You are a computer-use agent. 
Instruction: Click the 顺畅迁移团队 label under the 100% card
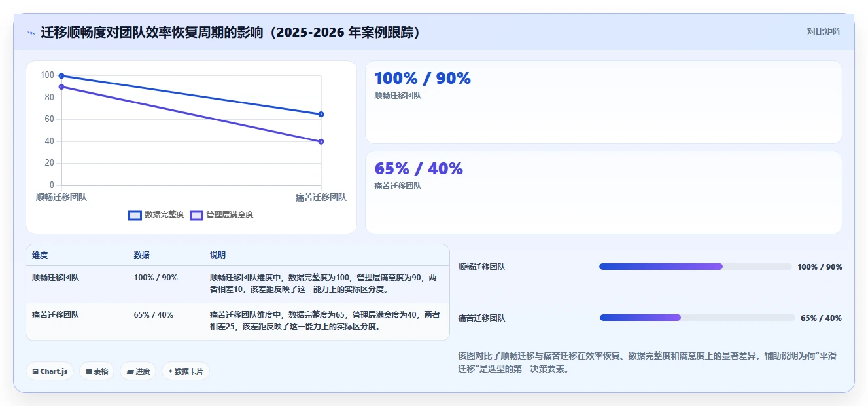pos(398,96)
